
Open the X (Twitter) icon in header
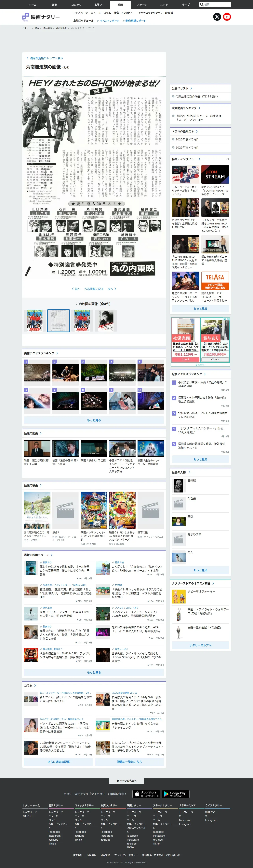click(x=217, y=17)
